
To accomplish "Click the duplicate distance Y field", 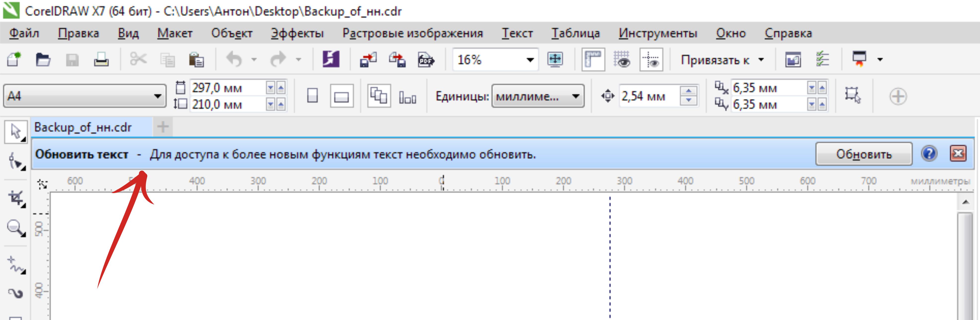I will (x=768, y=104).
